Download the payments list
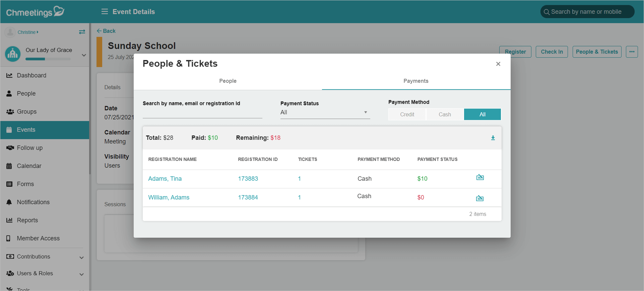The image size is (644, 291). [493, 138]
